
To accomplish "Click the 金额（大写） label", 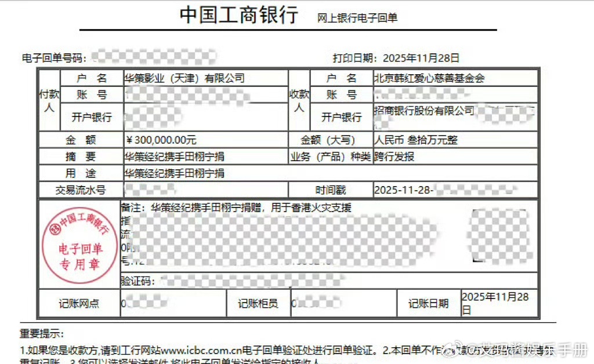I will click(x=328, y=140).
